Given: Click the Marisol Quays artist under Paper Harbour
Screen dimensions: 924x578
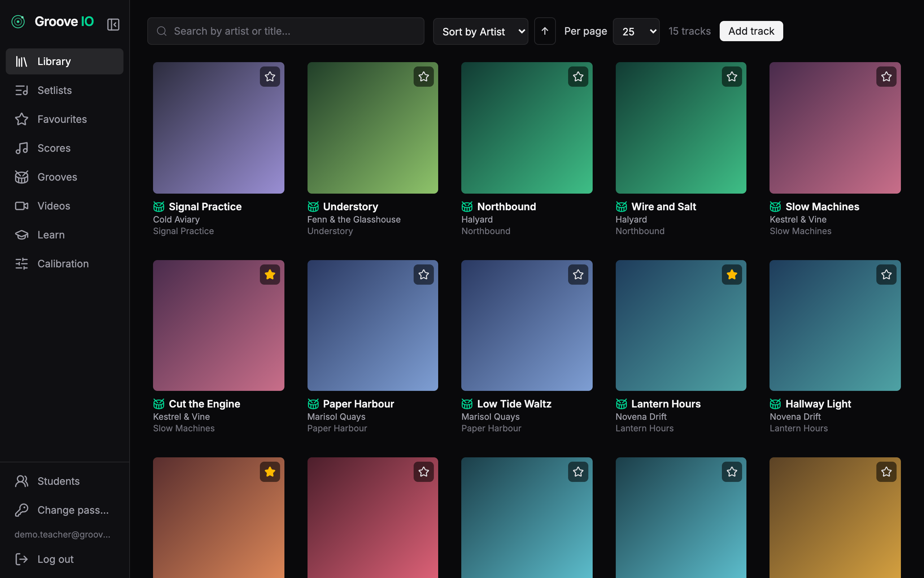Looking at the screenshot, I should [336, 417].
